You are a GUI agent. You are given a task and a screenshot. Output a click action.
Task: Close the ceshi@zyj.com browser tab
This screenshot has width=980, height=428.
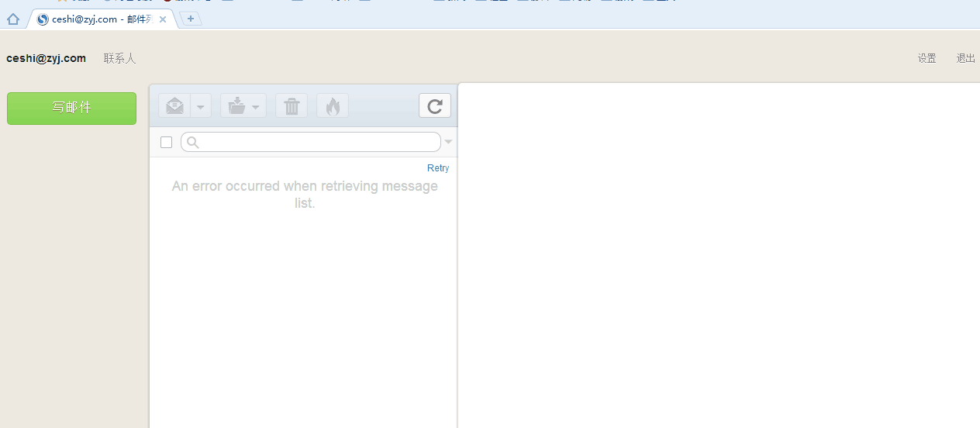163,19
